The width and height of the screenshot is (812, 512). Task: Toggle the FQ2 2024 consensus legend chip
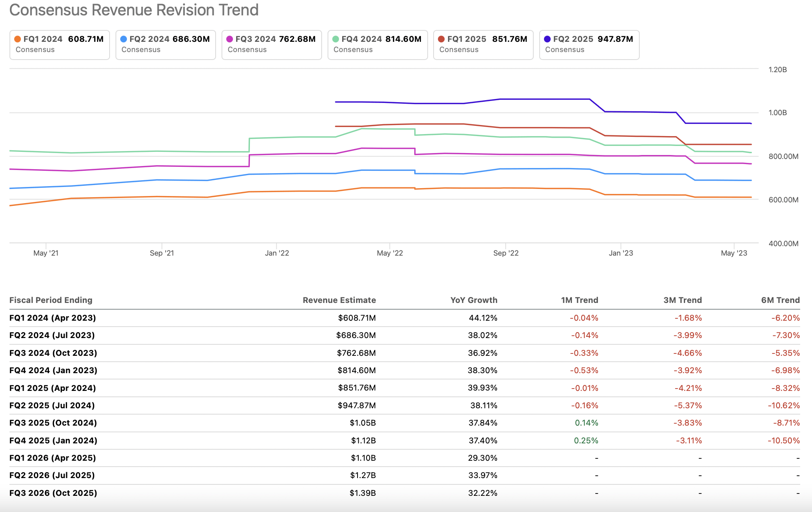[x=165, y=45]
